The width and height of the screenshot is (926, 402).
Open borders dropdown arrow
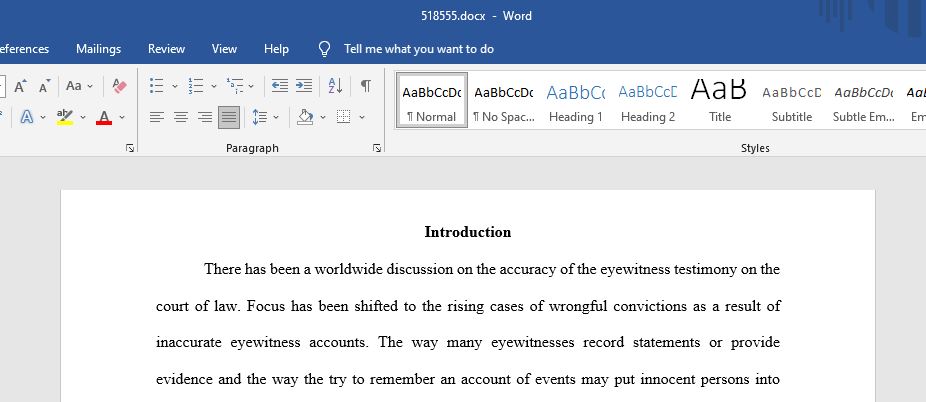tap(362, 117)
